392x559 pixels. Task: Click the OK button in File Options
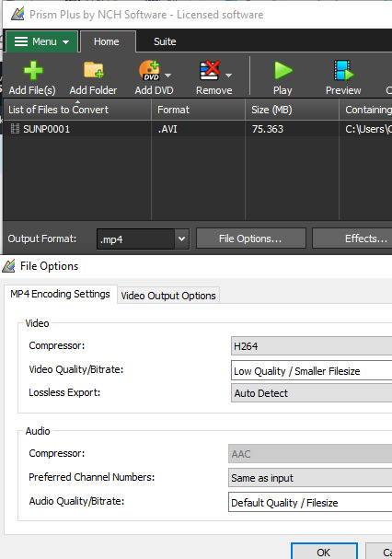click(x=324, y=551)
